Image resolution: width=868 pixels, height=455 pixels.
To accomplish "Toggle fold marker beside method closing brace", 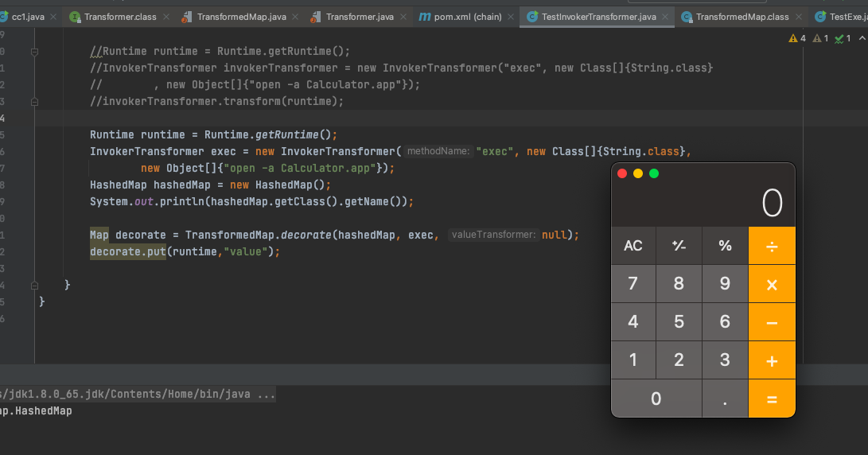I will pos(34,286).
